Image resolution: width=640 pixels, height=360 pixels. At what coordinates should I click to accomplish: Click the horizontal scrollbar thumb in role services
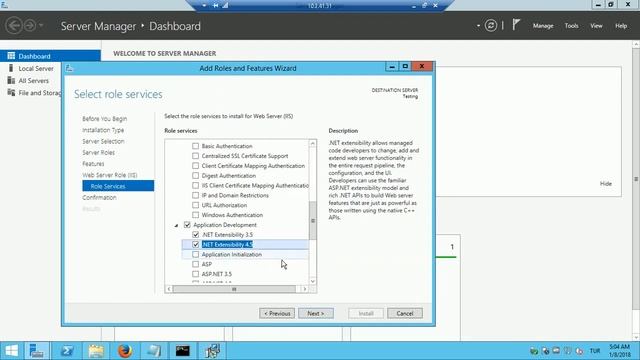pos(234,289)
